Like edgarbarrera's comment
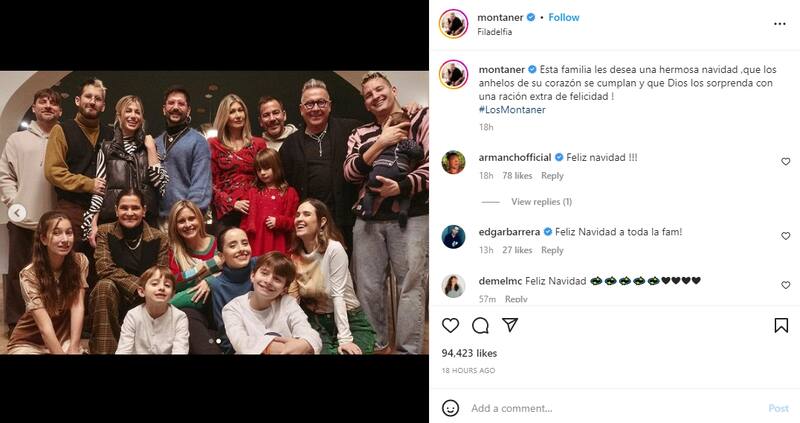 click(x=785, y=237)
